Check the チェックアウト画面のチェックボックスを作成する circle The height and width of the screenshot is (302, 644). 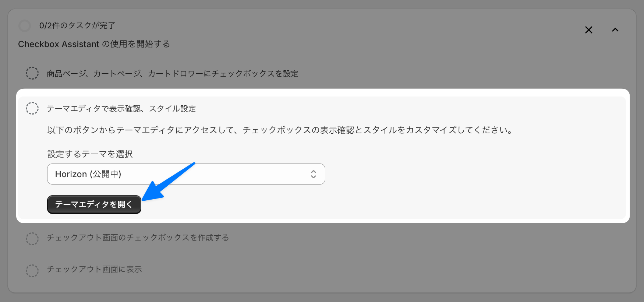pyautogui.click(x=32, y=239)
